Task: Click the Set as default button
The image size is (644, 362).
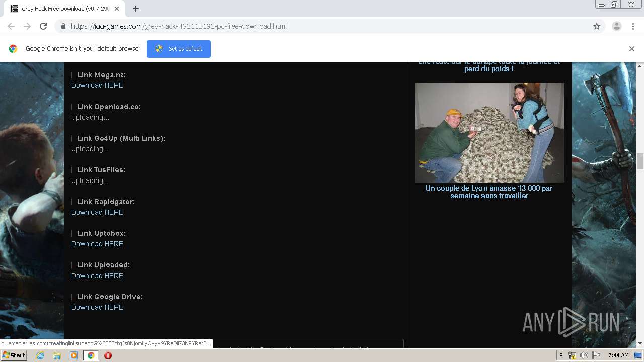Action: coord(179,49)
